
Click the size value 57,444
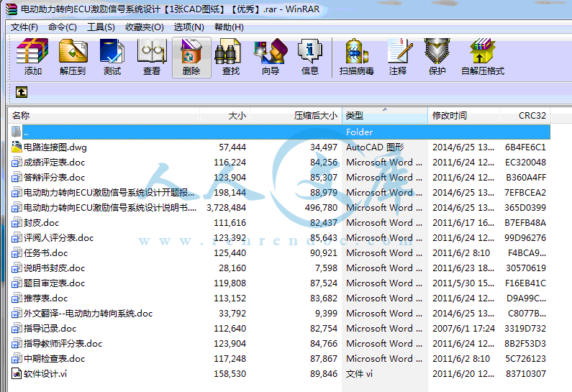[x=232, y=147]
